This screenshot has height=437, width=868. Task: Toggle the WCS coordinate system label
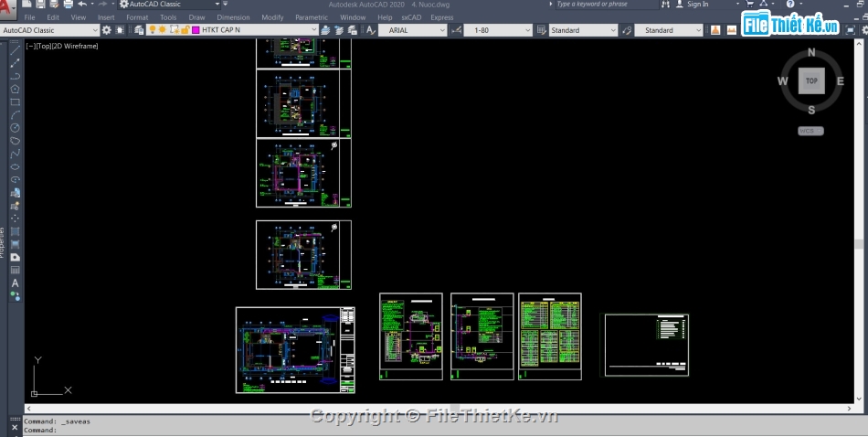(x=811, y=131)
